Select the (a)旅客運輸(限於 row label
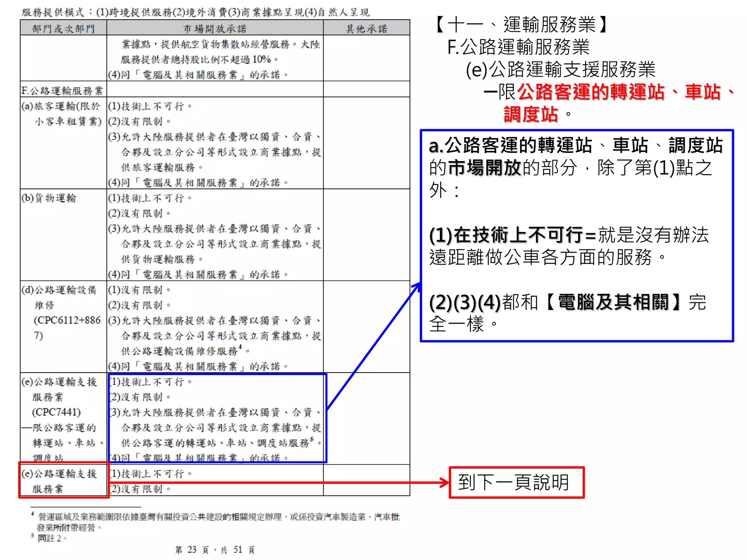The width and height of the screenshot is (747, 560). click(x=61, y=106)
